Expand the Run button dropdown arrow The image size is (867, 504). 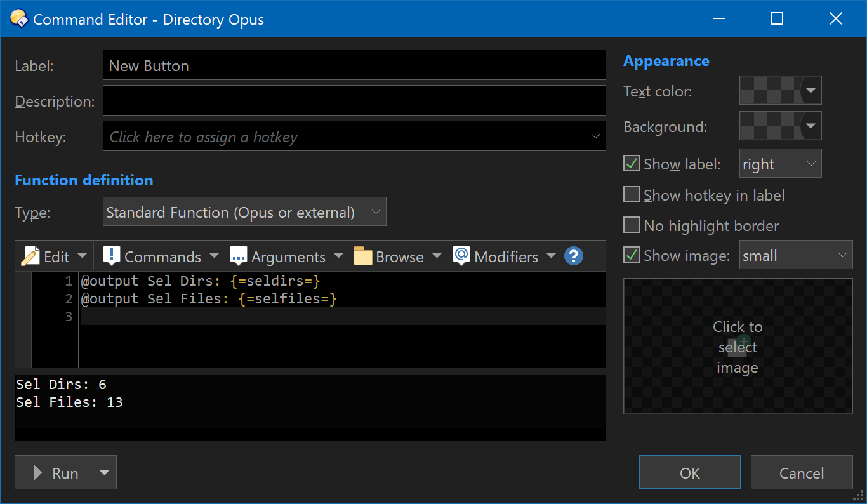[105, 473]
